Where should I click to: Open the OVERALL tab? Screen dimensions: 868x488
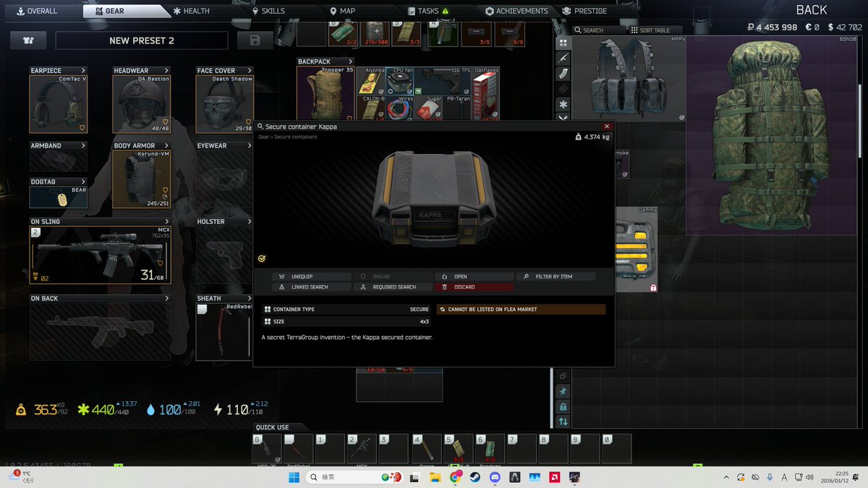click(36, 11)
